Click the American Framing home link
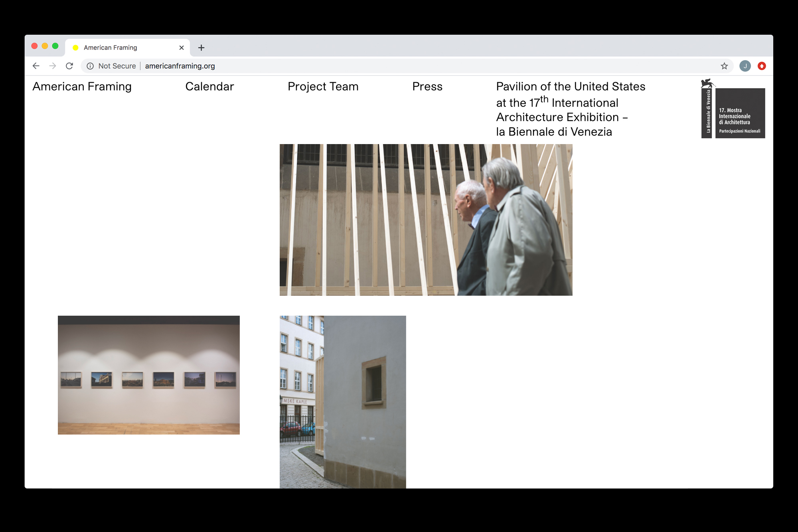Image resolution: width=798 pixels, height=532 pixels. pyautogui.click(x=82, y=87)
